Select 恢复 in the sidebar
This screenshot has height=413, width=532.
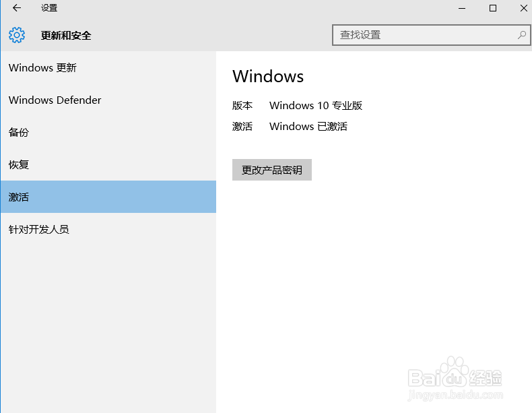tap(108, 164)
